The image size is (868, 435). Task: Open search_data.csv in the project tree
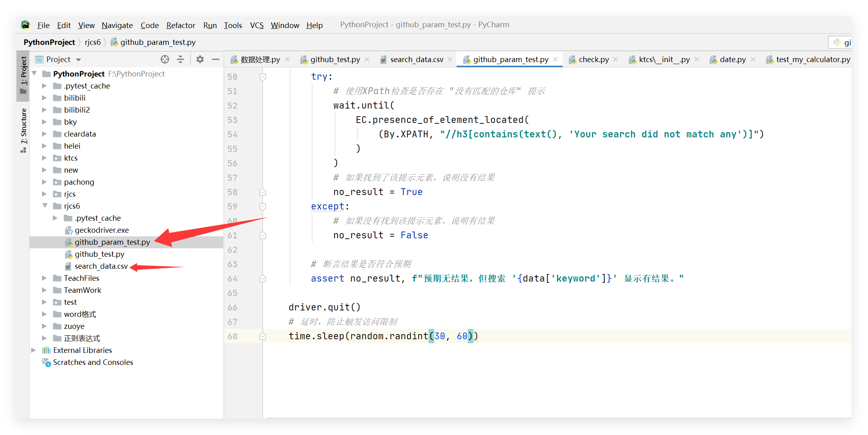[x=101, y=266]
